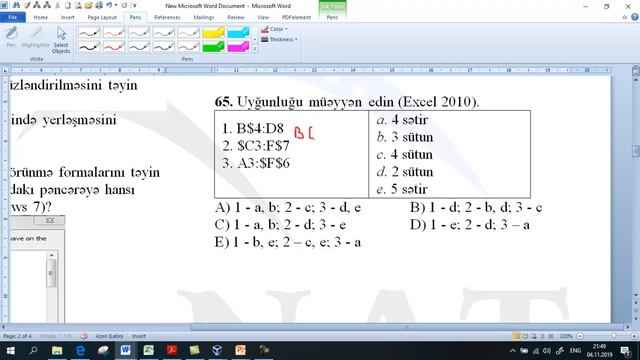Minimize the ribbon with caret icon
The height and width of the screenshot is (360, 640).
(624, 18)
